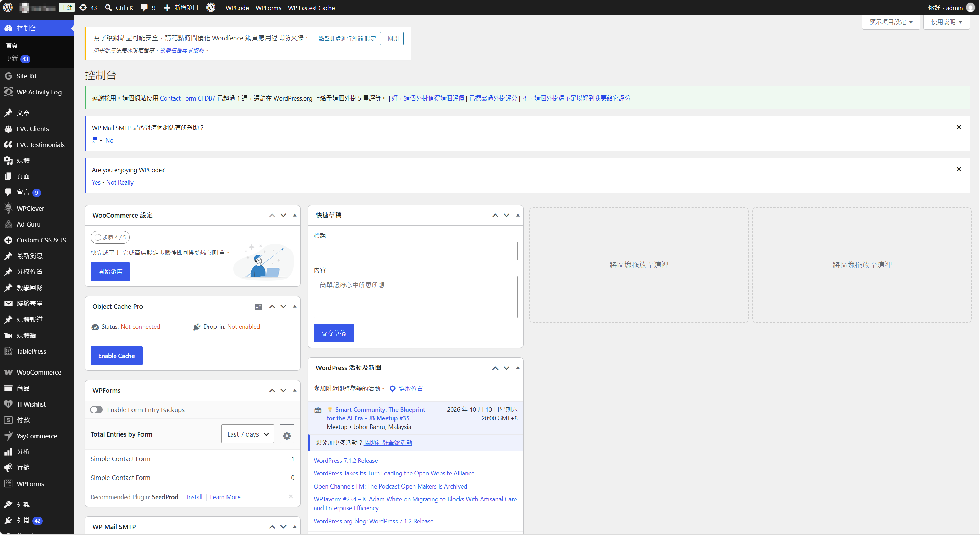This screenshot has width=980, height=535.
Task: Go to 更新 updates submenu
Action: [x=18, y=59]
